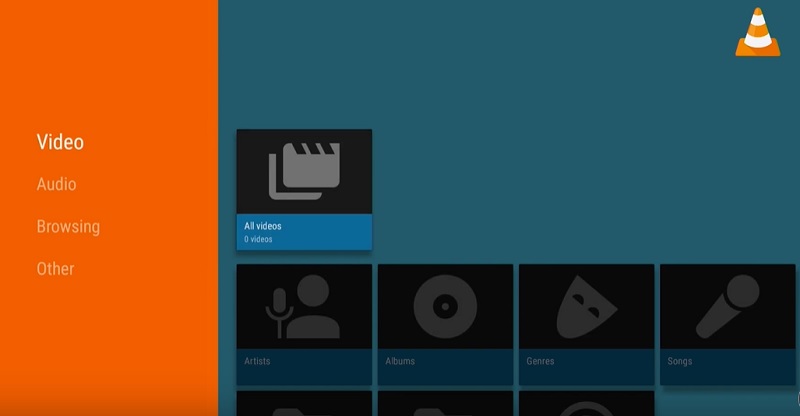Click the VLC cone logo

(x=758, y=32)
